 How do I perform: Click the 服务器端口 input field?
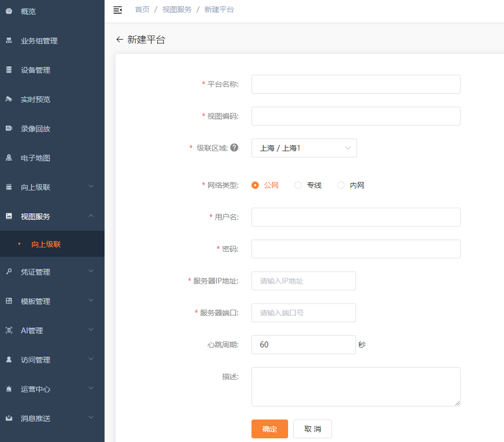(x=303, y=313)
